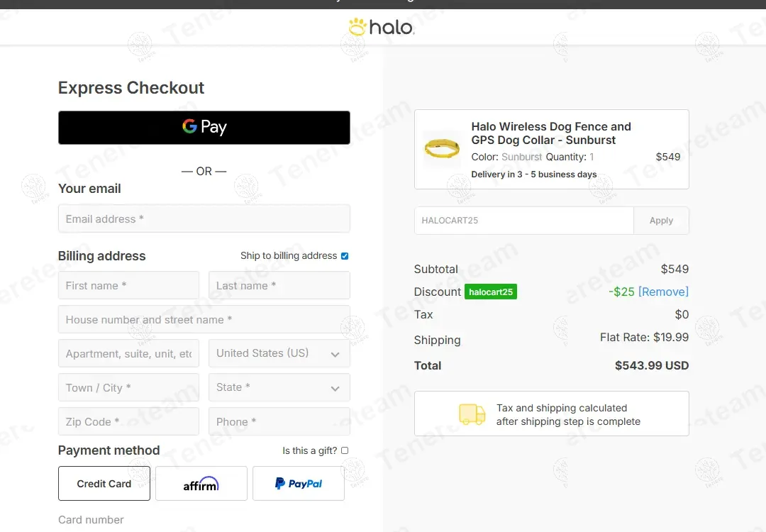Focus the First name field
The width and height of the screenshot is (766, 532).
(128, 285)
